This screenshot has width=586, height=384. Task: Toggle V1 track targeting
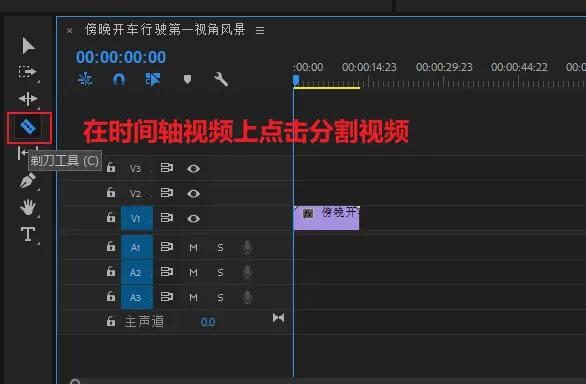(137, 218)
